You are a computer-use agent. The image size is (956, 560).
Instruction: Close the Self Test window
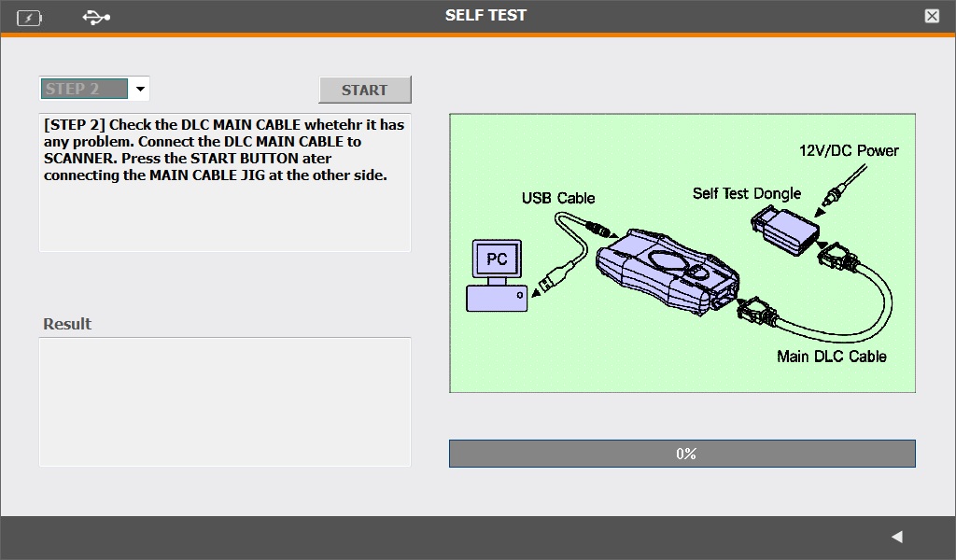click(932, 16)
